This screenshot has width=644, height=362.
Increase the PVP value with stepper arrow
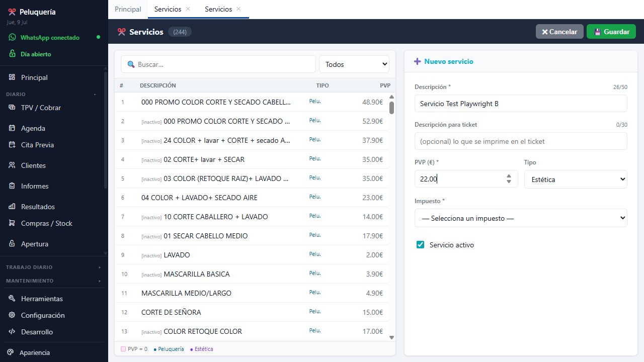509,176
